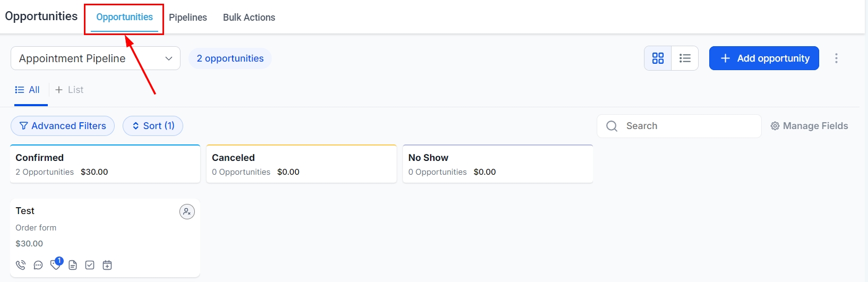This screenshot has width=868, height=282.
Task: Open the Sort (1) options
Action: coord(153,126)
